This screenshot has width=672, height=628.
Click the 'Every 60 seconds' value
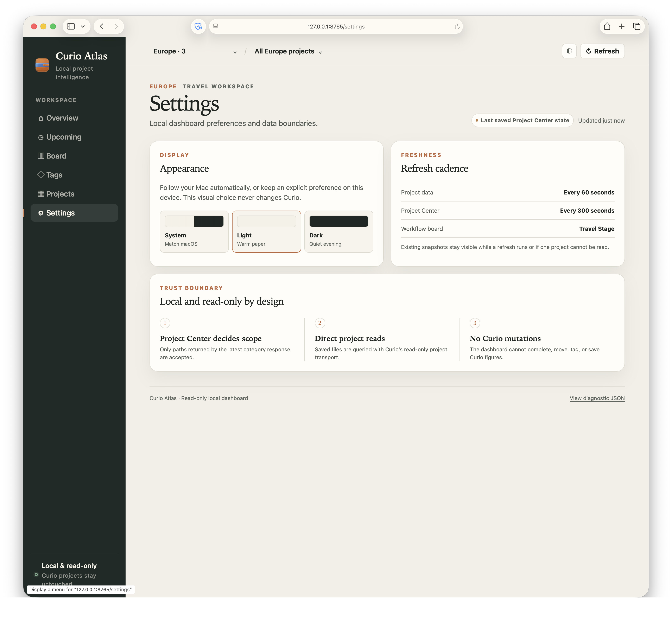[589, 192]
